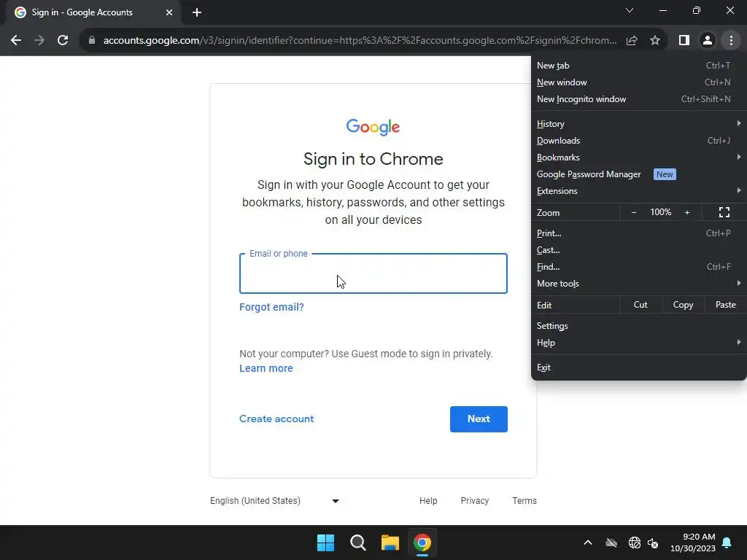Click Copy in the Edit row
The height and width of the screenshot is (560, 747).
click(683, 305)
